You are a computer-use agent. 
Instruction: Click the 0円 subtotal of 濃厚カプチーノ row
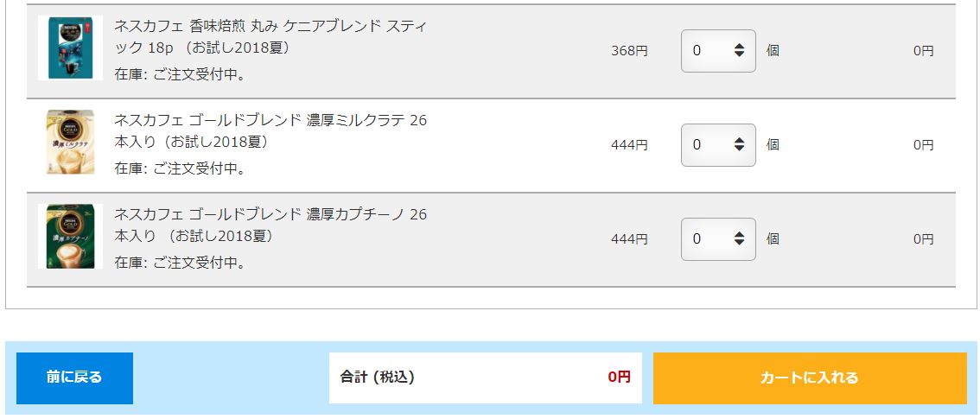[x=923, y=239]
